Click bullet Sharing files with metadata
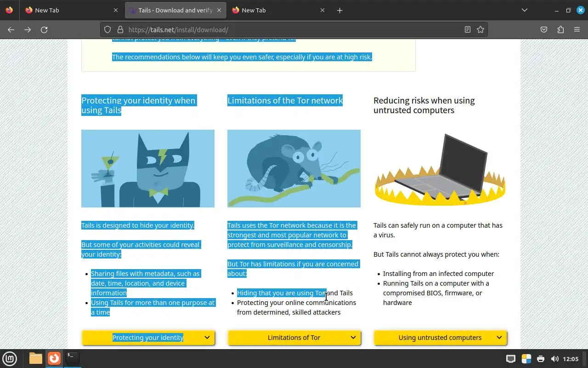Viewport: 588px width, 368px height. pyautogui.click(x=145, y=283)
